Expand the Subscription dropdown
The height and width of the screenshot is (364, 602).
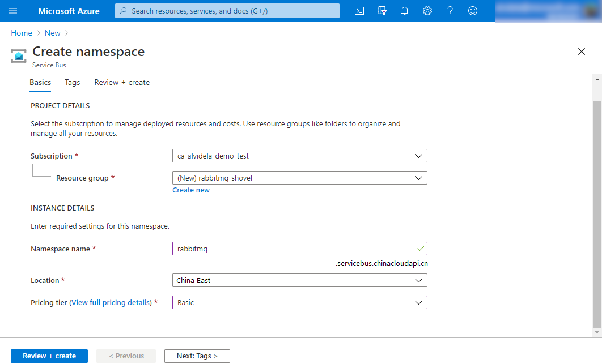pyautogui.click(x=299, y=156)
